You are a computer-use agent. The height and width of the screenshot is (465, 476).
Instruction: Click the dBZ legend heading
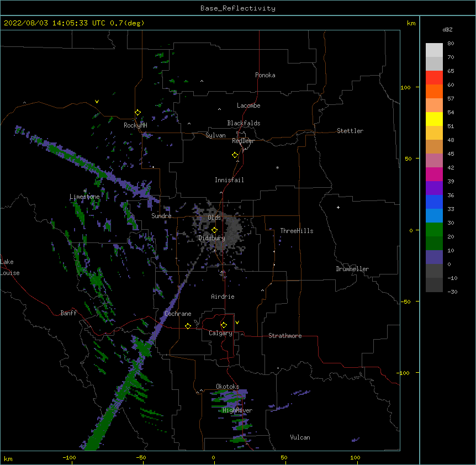pos(447,29)
